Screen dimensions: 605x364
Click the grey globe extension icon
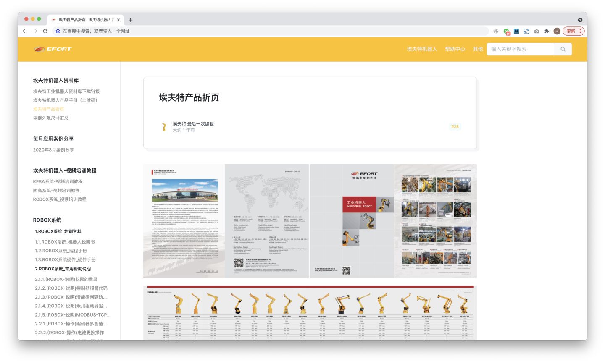[496, 31]
